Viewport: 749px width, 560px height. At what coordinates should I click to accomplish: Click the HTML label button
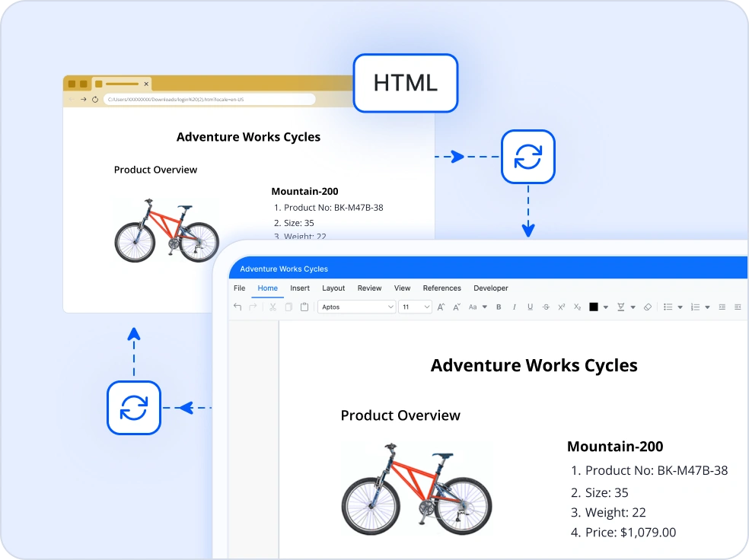pos(405,83)
